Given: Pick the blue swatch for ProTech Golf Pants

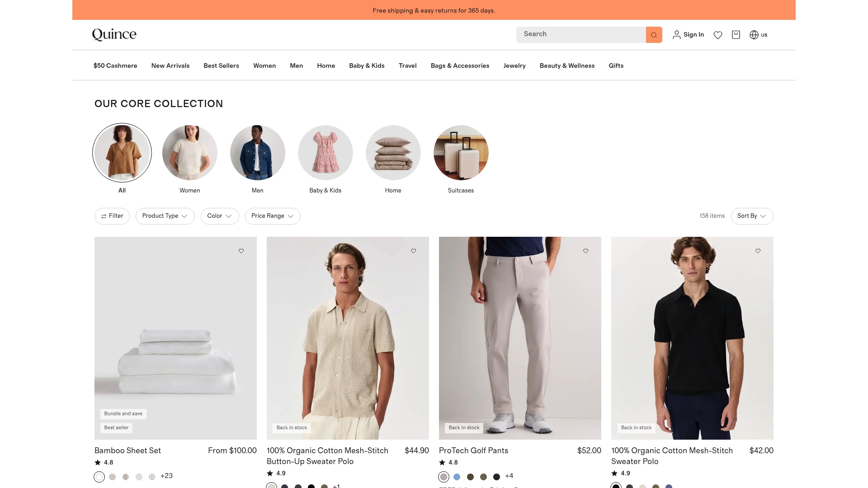Looking at the screenshot, I should pyautogui.click(x=457, y=477).
